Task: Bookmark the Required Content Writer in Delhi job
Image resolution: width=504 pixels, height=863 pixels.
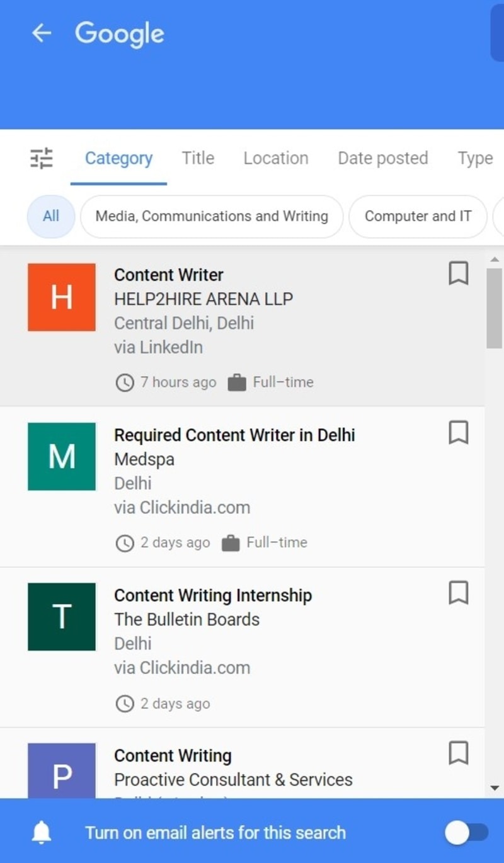Action: pos(459,433)
